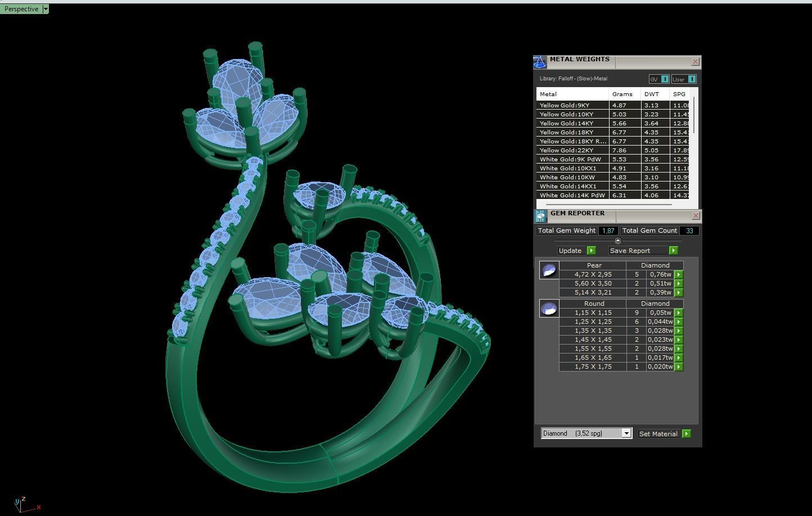Click green arrow for 5,60 X 3,50 pear
Image resolution: width=812 pixels, height=516 pixels.
(679, 284)
